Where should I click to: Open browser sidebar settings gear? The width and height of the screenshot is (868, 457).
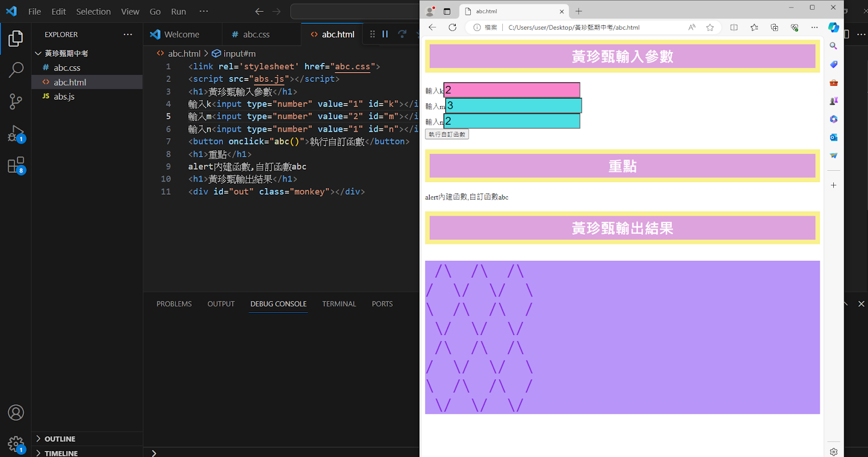(834, 452)
